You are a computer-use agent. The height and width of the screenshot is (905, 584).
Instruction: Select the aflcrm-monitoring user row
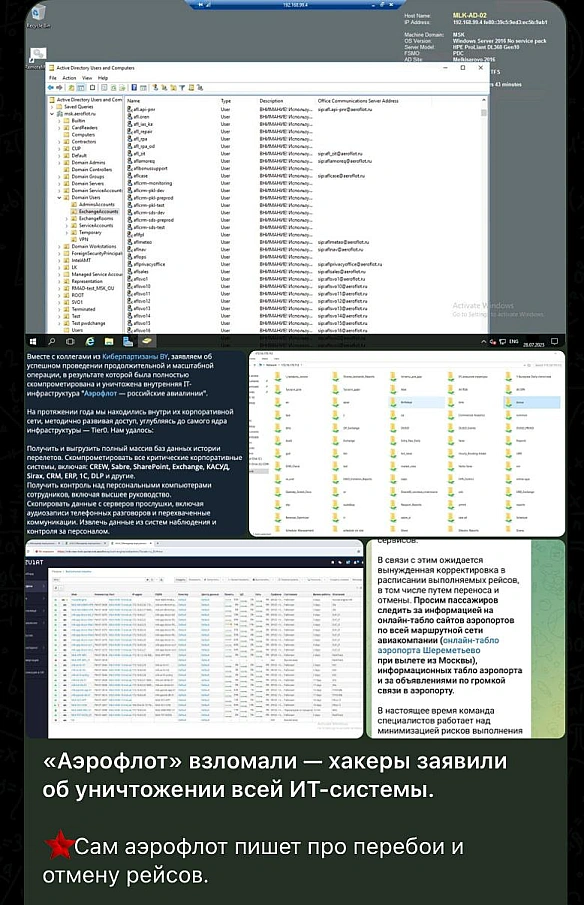click(x=152, y=183)
